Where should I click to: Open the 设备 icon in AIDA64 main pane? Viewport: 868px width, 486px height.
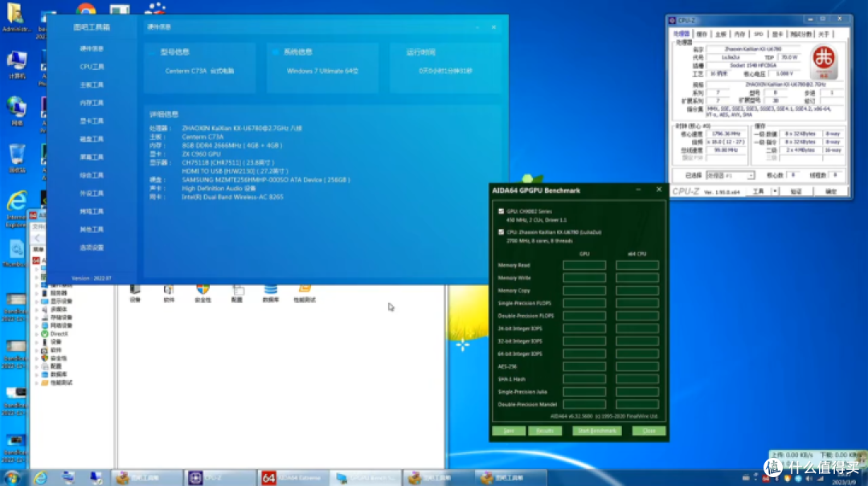click(135, 293)
